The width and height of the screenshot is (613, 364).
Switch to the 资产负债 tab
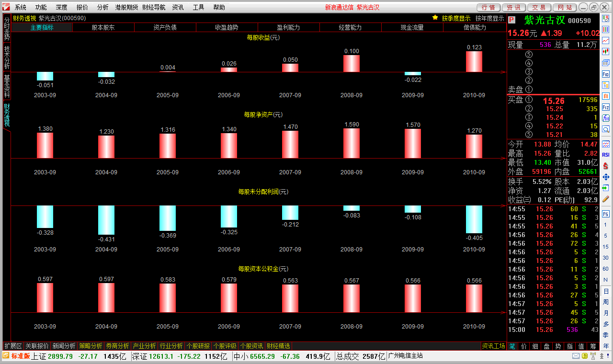pos(165,27)
